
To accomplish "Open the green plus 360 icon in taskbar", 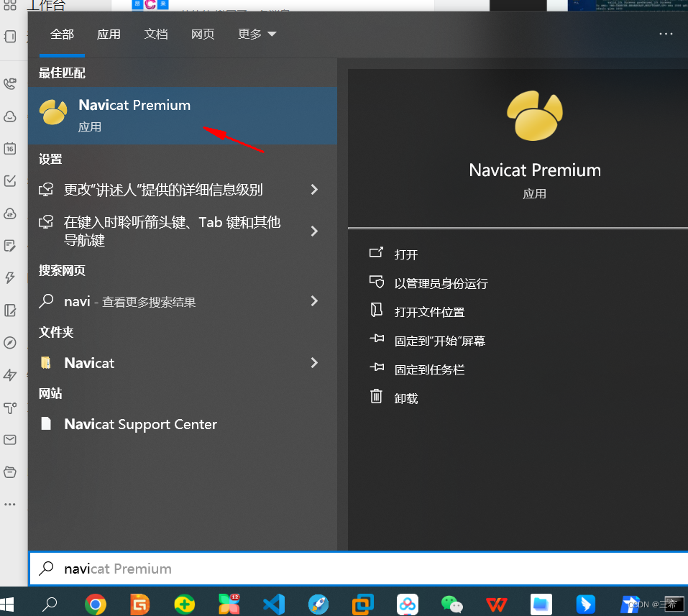I will (184, 604).
